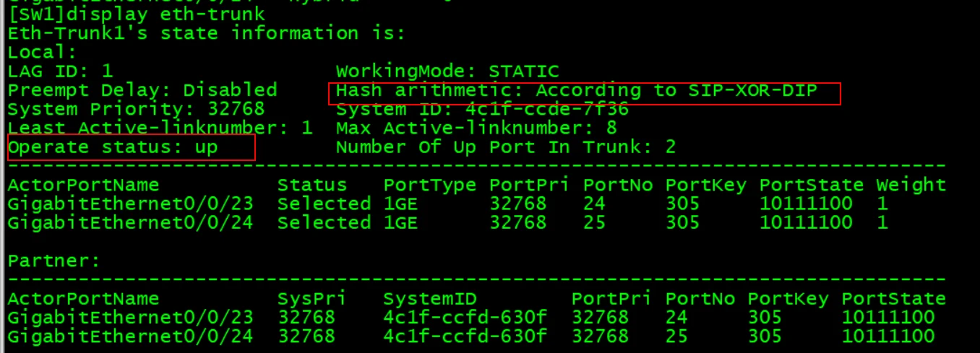
Task: Click the 'Hash arithmetic: According to SIP-XOR-DIP' text
Action: click(x=576, y=91)
